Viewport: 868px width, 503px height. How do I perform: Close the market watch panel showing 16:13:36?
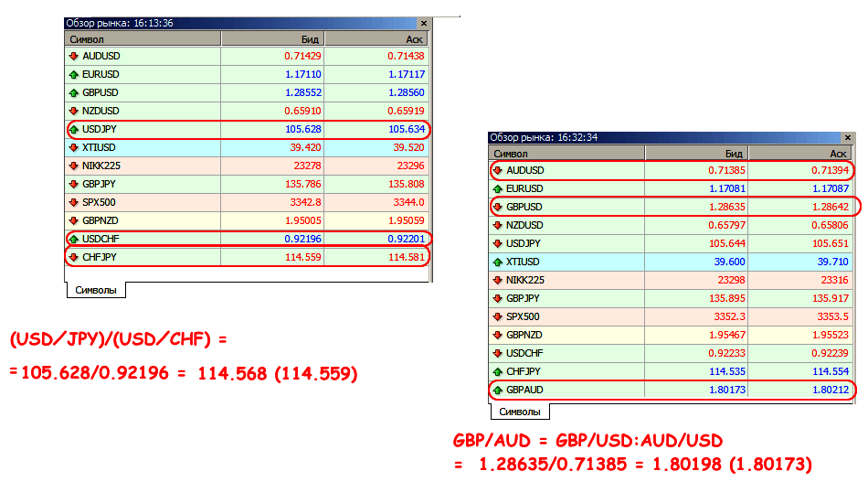423,23
